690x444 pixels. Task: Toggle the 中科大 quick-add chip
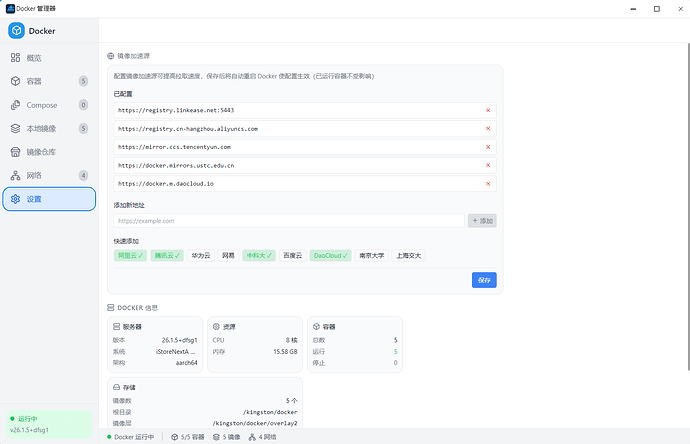pos(259,256)
